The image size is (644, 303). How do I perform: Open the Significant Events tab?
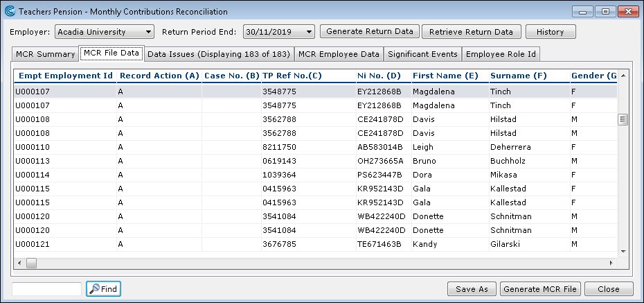[x=422, y=54]
